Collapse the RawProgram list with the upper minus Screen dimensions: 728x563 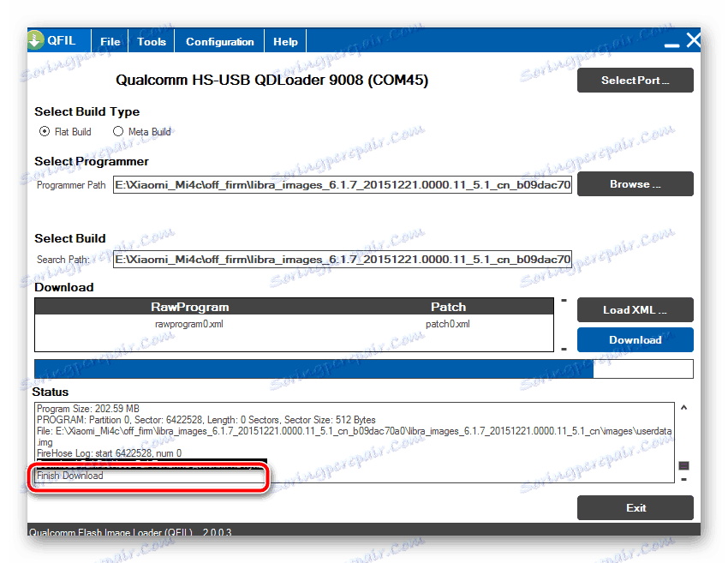[562, 301]
